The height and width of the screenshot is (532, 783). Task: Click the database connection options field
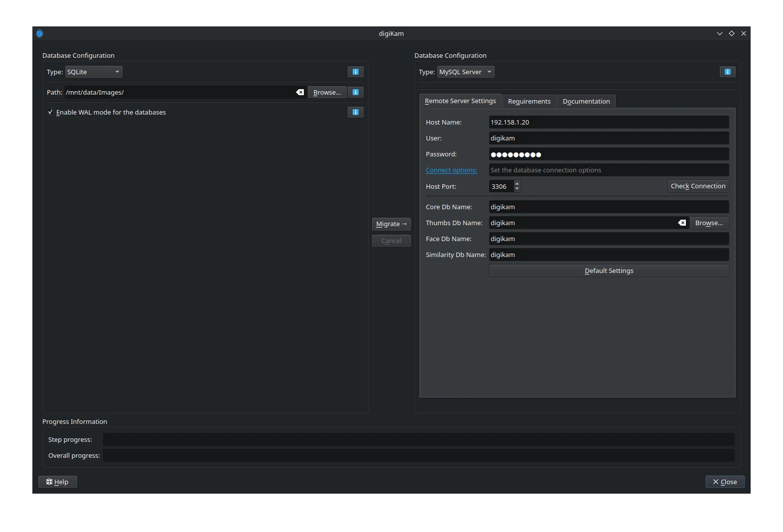[609, 170]
